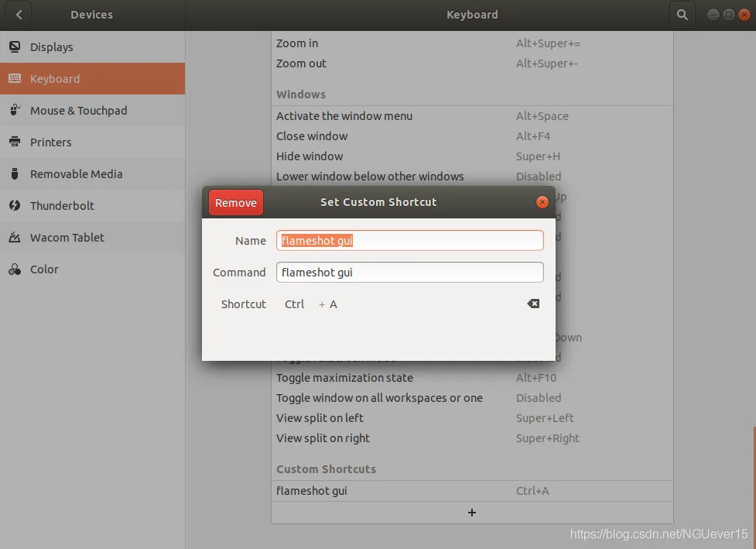Open Printers settings panel
Viewport: 756px width, 549px height.
[93, 142]
